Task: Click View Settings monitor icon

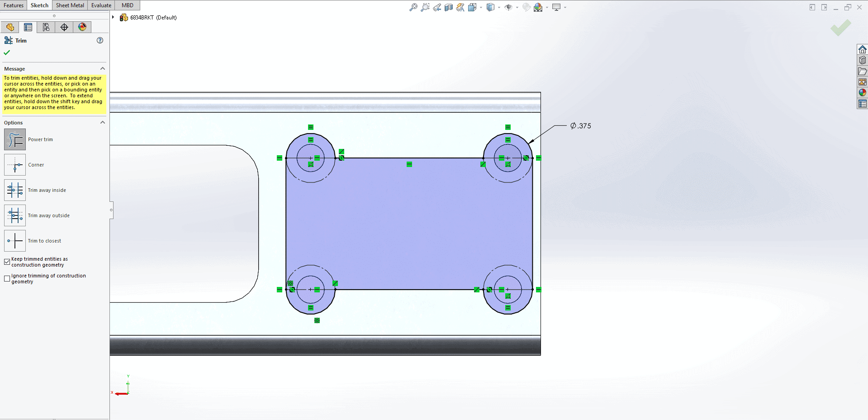Action: pos(556,7)
